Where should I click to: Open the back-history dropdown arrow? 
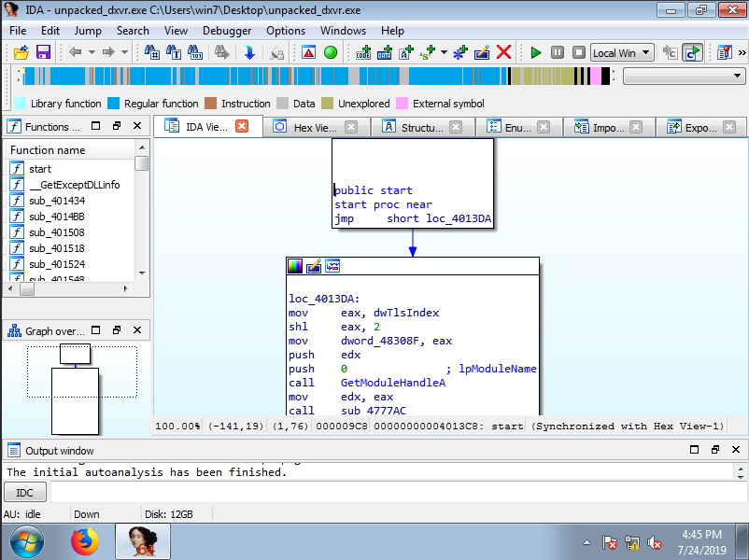click(92, 52)
